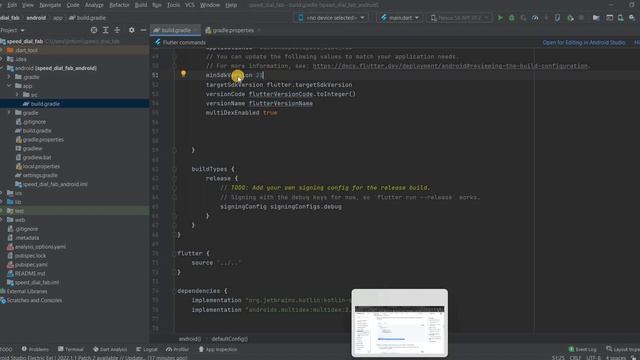This screenshot has width=640, height=360.
Task: Open the Problems tool window
Action: [x=35, y=349]
